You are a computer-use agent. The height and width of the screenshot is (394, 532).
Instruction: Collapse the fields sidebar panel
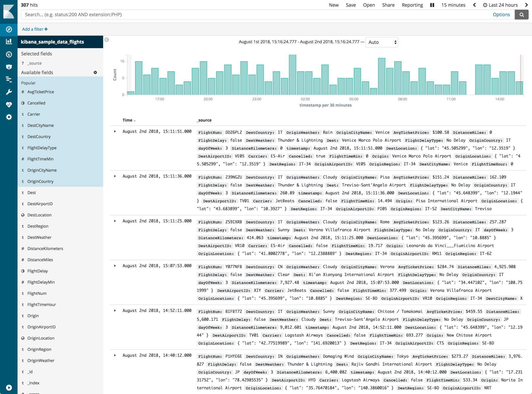(x=107, y=40)
